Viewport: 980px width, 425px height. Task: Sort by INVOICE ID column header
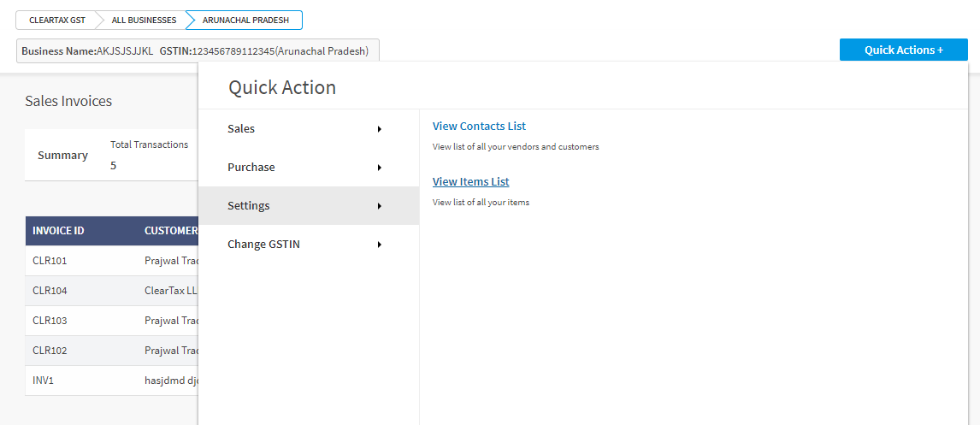tap(59, 231)
